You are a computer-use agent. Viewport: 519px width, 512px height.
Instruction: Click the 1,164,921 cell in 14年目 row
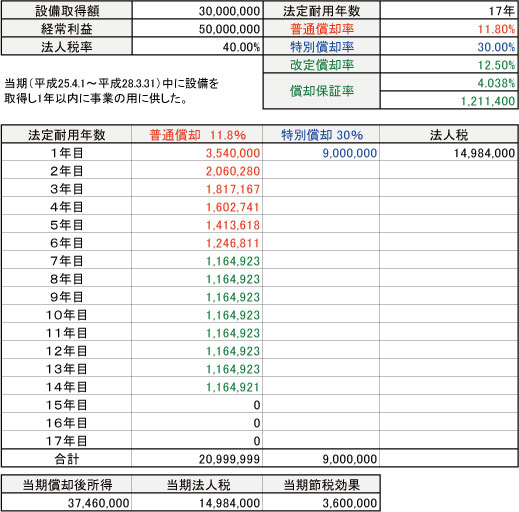click(x=197, y=387)
